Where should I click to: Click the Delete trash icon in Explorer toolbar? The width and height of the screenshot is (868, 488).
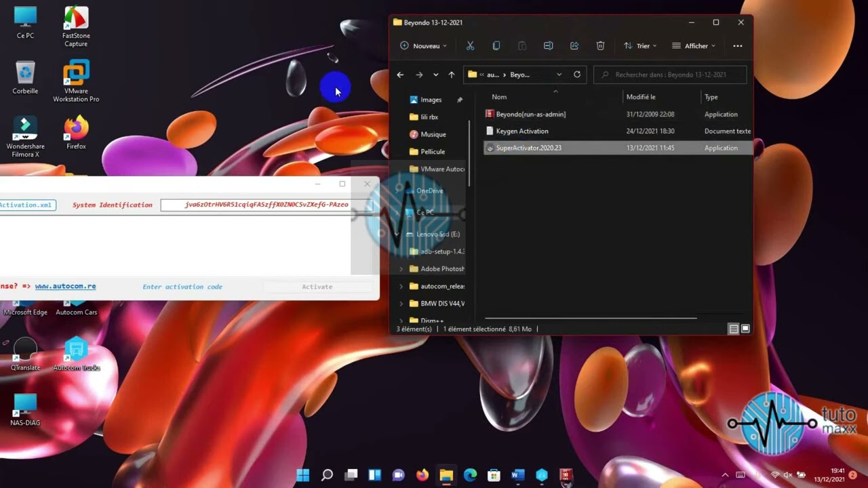point(600,46)
